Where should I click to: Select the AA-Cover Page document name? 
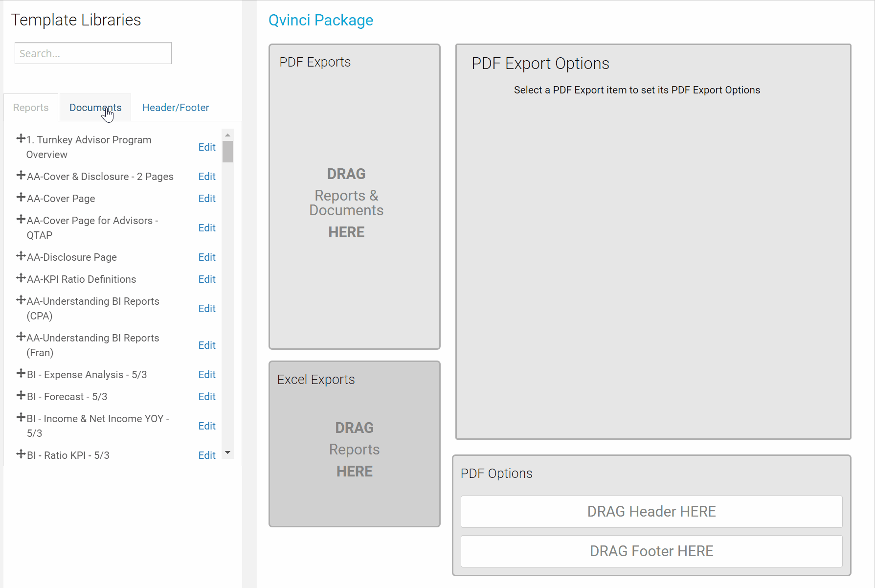(61, 199)
